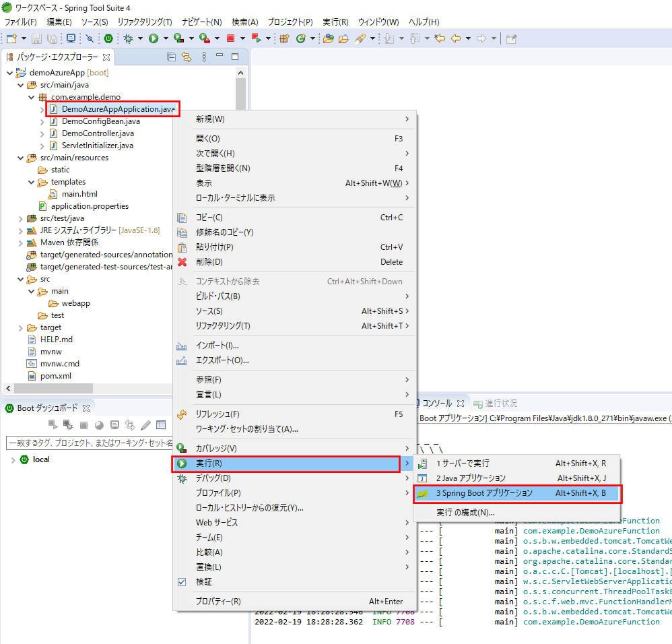Switch to the 進行状況 tab
Image resolution: width=672 pixels, height=644 pixels.
click(496, 404)
